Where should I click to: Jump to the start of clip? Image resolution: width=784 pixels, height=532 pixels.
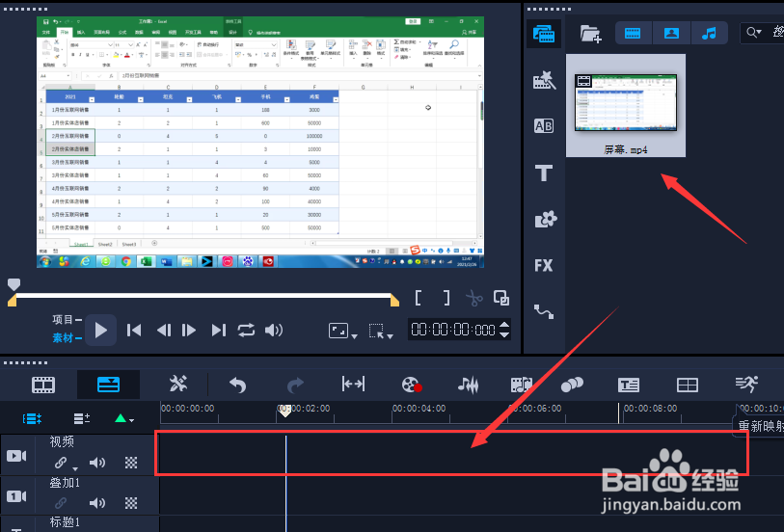[x=134, y=330]
